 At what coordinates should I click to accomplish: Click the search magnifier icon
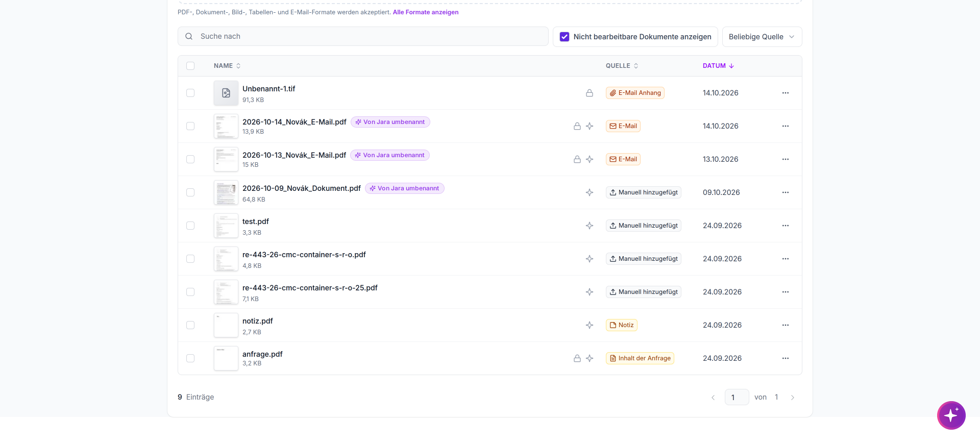coord(189,36)
